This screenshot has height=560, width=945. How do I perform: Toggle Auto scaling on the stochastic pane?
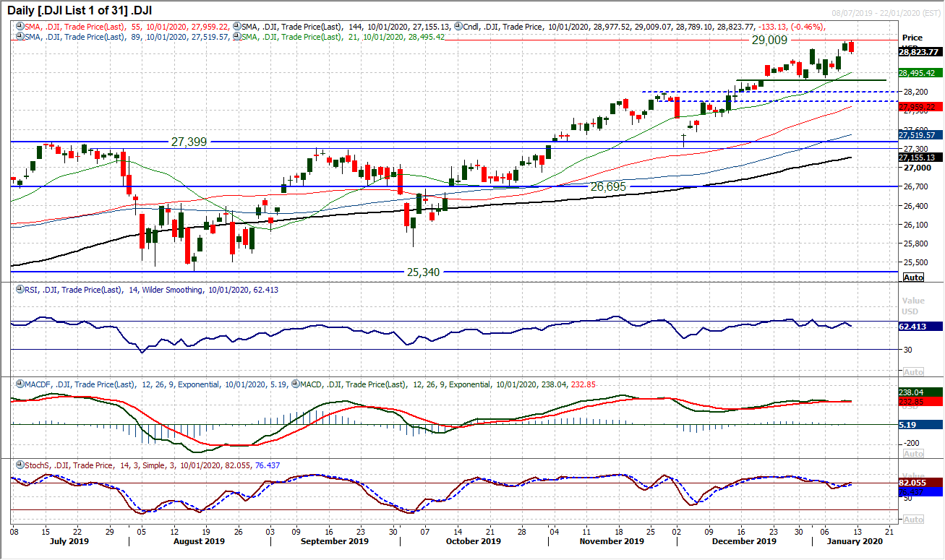(x=914, y=519)
